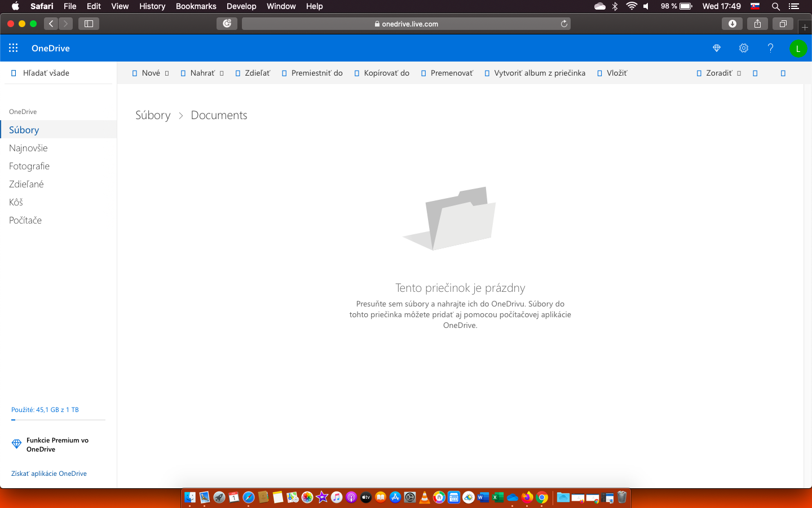Screen dimensions: 812x508
Task: Open Google Chrome from the Dock
Action: [x=542, y=497]
